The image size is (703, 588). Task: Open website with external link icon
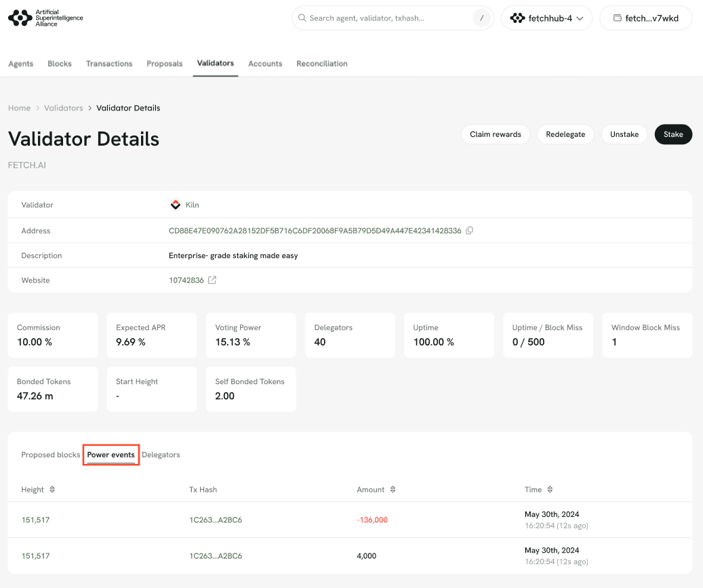click(x=212, y=280)
